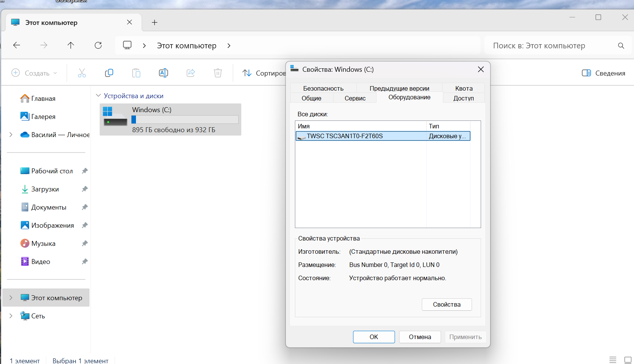The height and width of the screenshot is (364, 634).
Task: Expand the Сеть tree node
Action: 11,316
